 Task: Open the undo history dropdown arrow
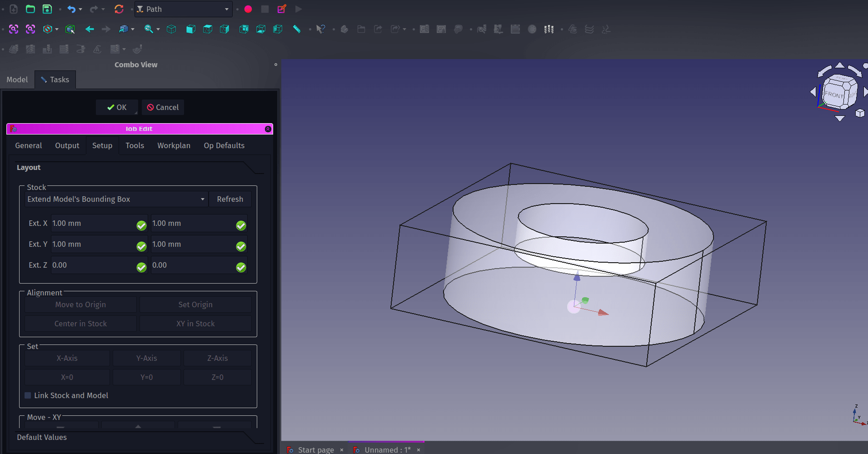[x=80, y=9]
